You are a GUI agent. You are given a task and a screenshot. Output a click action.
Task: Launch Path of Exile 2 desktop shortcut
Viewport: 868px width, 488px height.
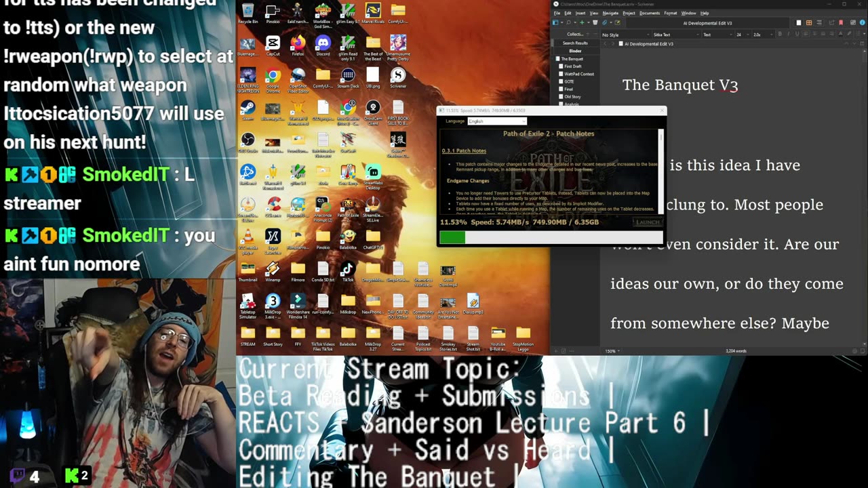tap(348, 207)
